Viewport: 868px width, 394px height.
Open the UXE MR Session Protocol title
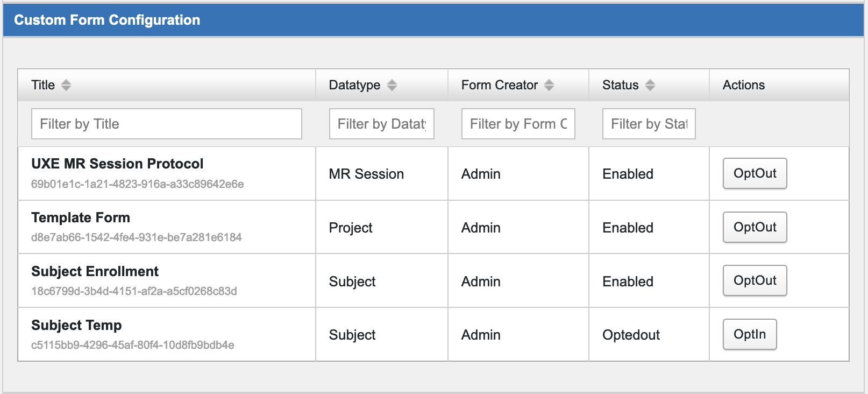click(117, 164)
